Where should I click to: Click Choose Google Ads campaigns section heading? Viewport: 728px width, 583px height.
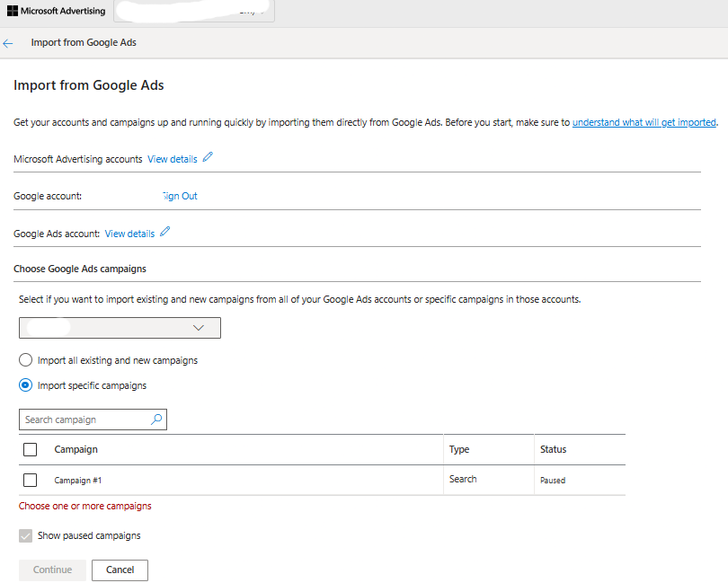(x=80, y=269)
